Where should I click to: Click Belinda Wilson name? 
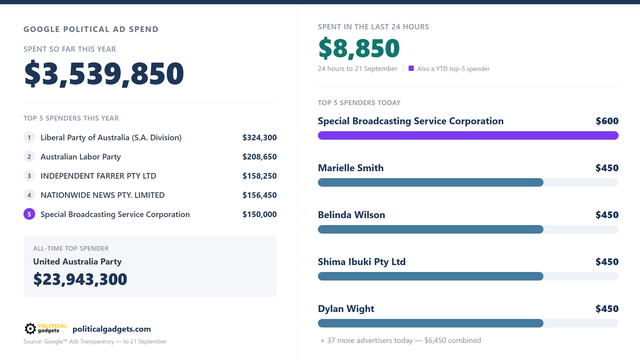pos(351,215)
